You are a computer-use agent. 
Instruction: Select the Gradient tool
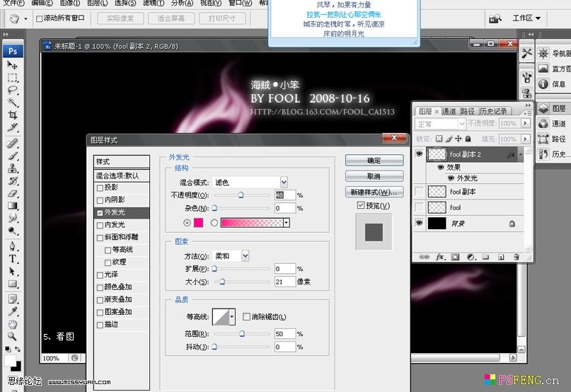click(12, 205)
